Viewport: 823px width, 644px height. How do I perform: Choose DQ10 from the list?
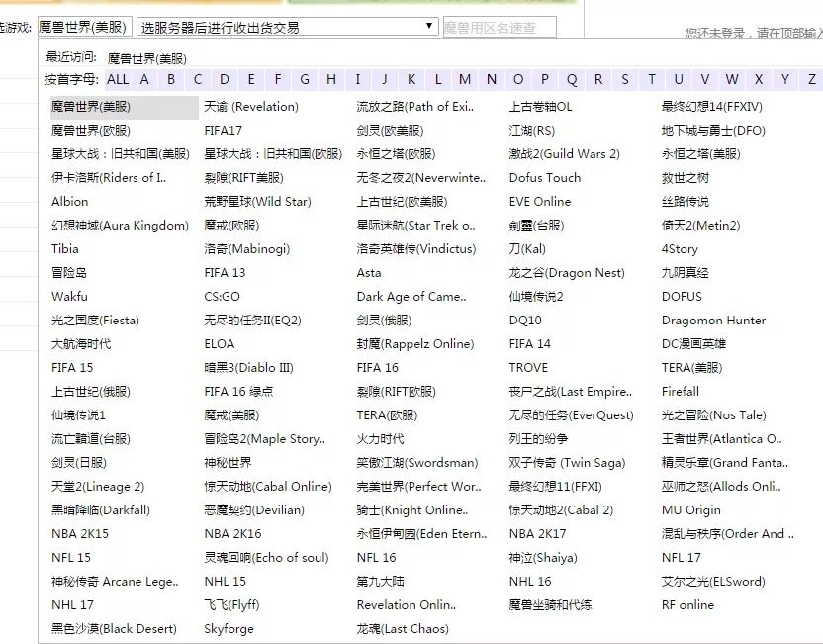(525, 321)
